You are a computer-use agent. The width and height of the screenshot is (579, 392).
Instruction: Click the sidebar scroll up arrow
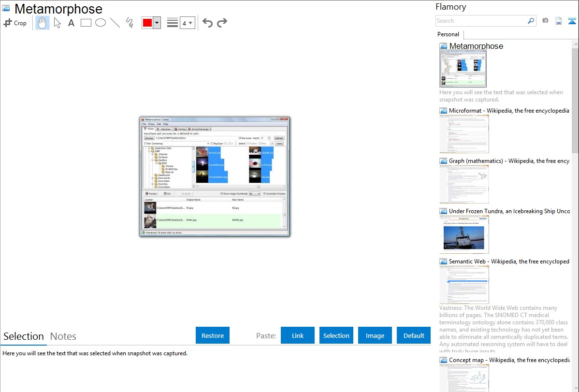pyautogui.click(x=575, y=44)
